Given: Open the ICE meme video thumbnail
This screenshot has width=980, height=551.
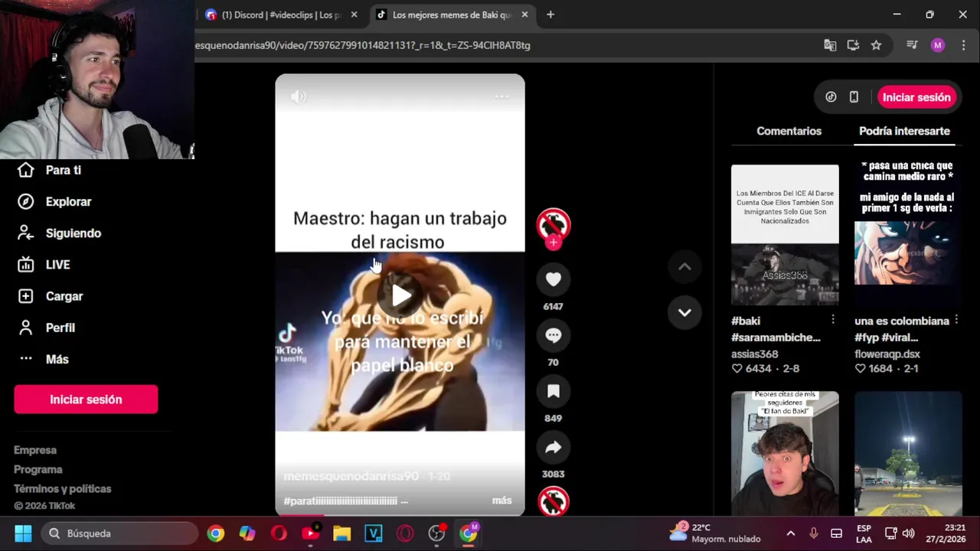Looking at the screenshot, I should point(785,235).
